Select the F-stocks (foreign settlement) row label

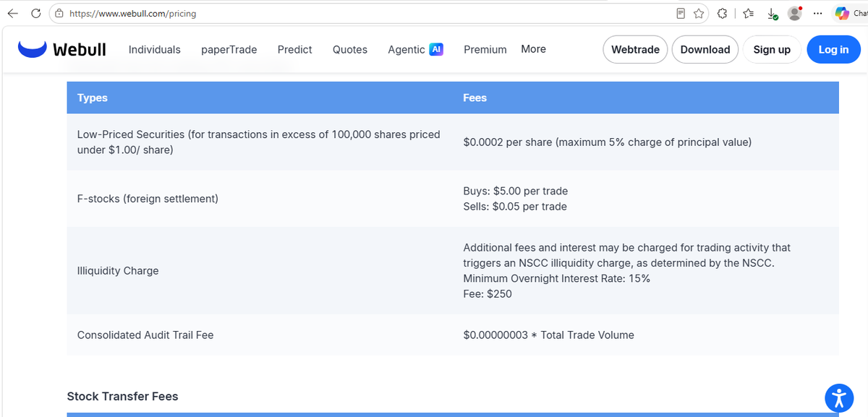tap(148, 199)
